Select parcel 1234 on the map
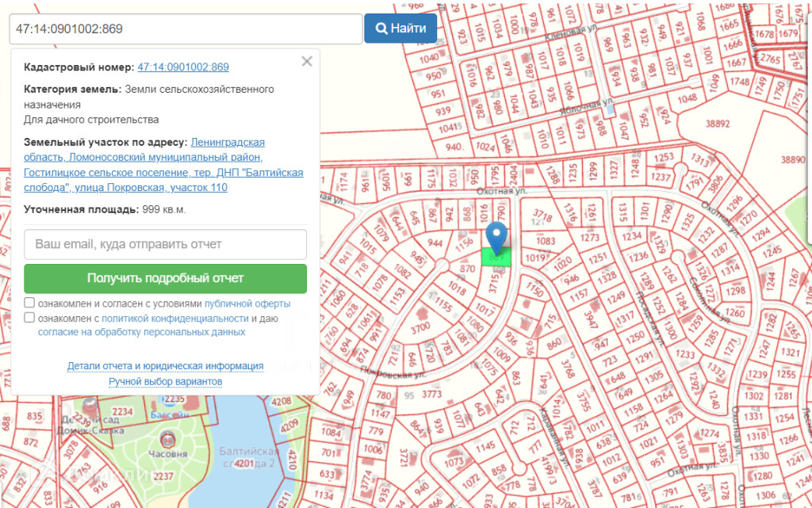The width and height of the screenshot is (812, 508). tap(631, 237)
